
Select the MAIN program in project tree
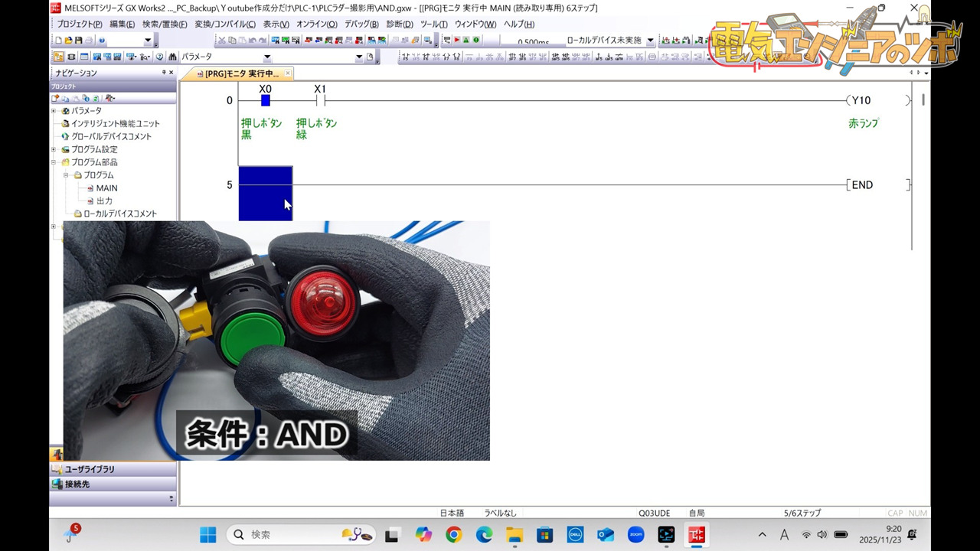tap(106, 188)
